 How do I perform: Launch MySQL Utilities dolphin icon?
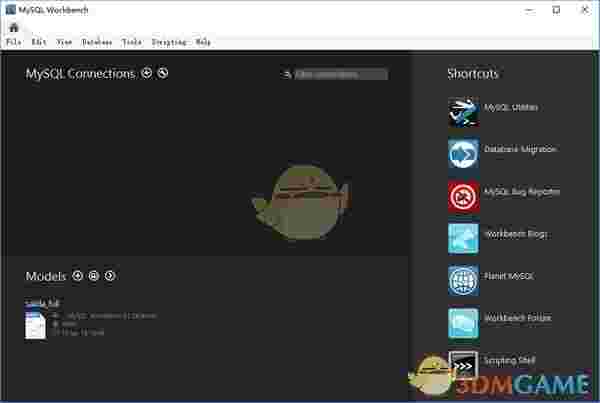pos(463,112)
